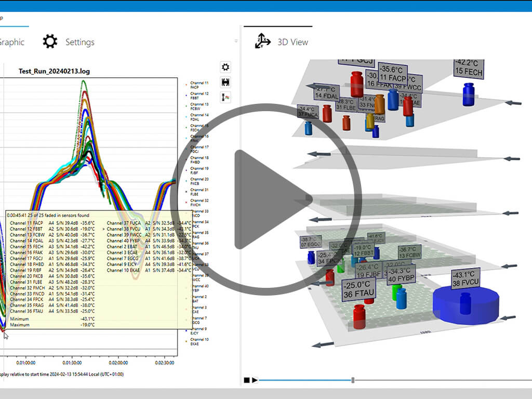This screenshot has width=532, height=399.
Task: Switch to the Graphic tab
Action: 11,42
